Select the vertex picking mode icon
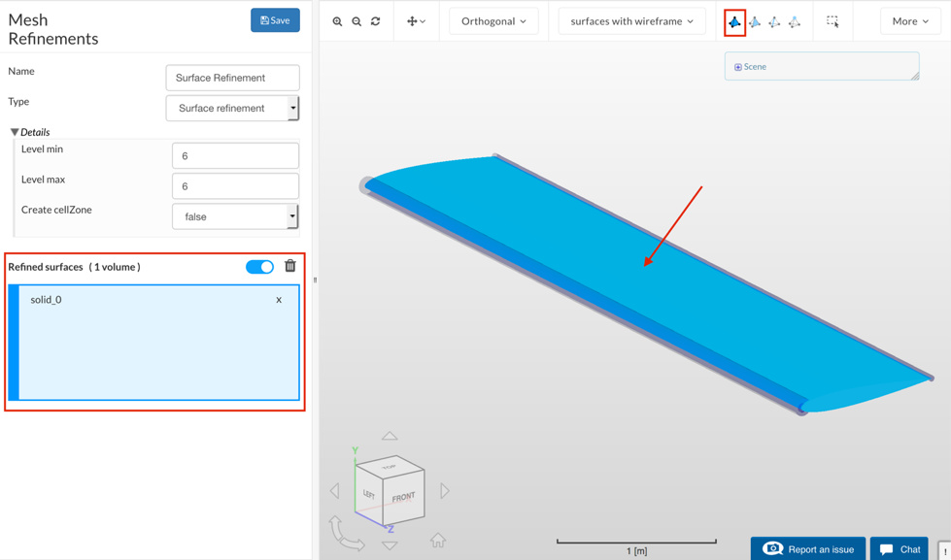The height and width of the screenshot is (560, 951). (795, 22)
